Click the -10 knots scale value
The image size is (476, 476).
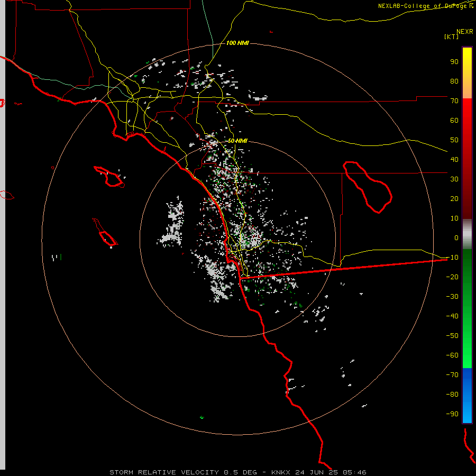coord(452,258)
